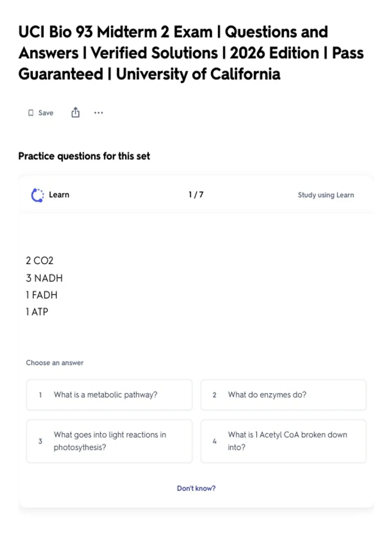The image size is (392, 556).
Task: Click the "Don't know?" link
Action: tap(196, 488)
